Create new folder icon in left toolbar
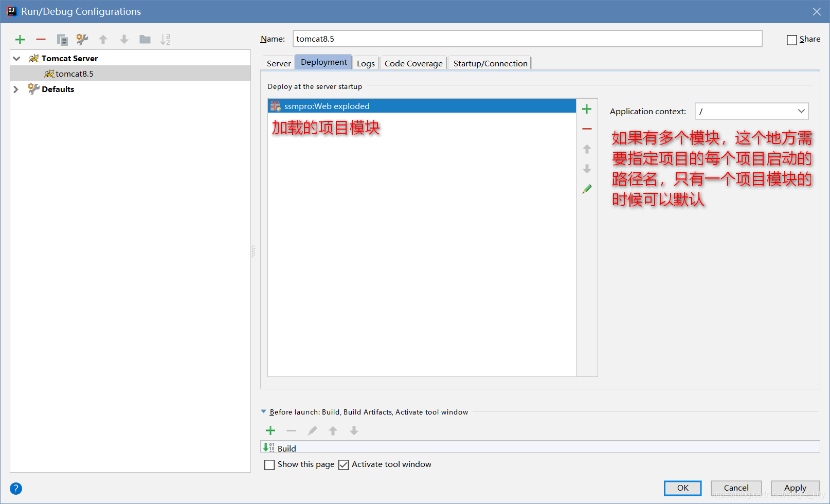 click(145, 40)
